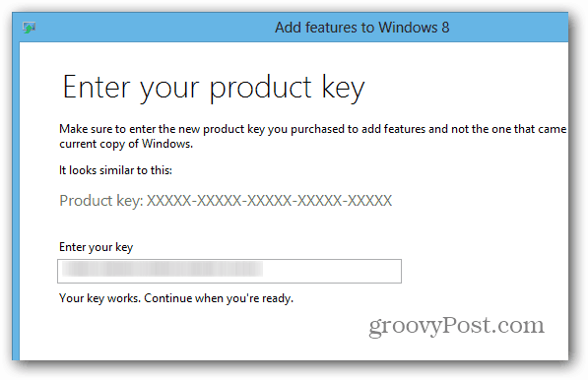Screen dimensions: 588x380
Task: Click the blurred product key text in the field
Action: pyautogui.click(x=163, y=270)
